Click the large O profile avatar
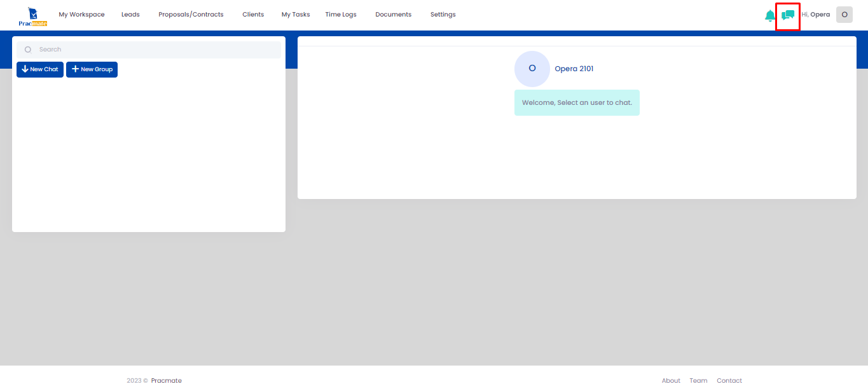 tap(532, 69)
